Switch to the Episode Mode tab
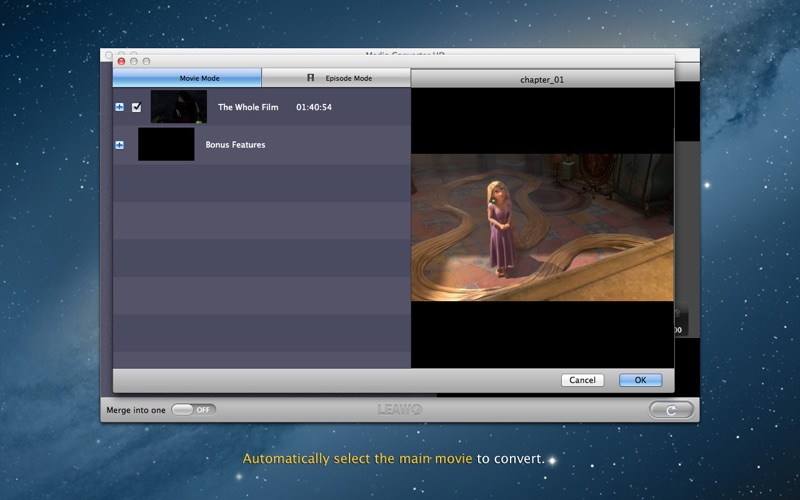The width and height of the screenshot is (800, 500). (336, 78)
